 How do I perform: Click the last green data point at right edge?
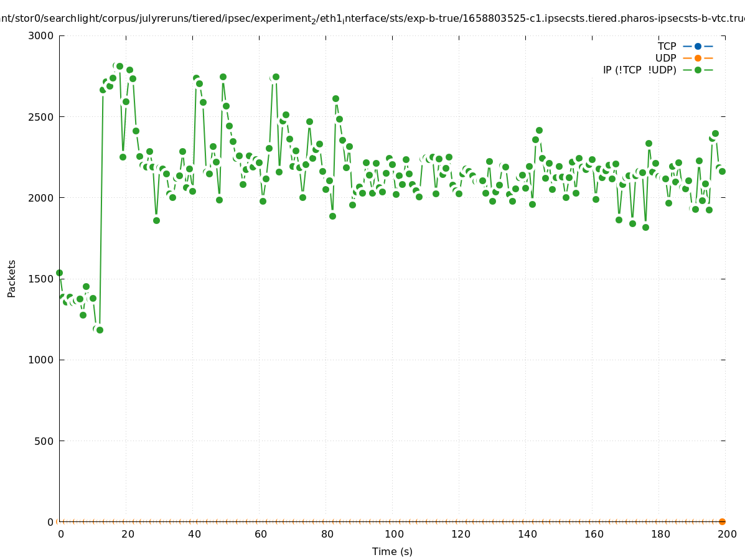722,171
